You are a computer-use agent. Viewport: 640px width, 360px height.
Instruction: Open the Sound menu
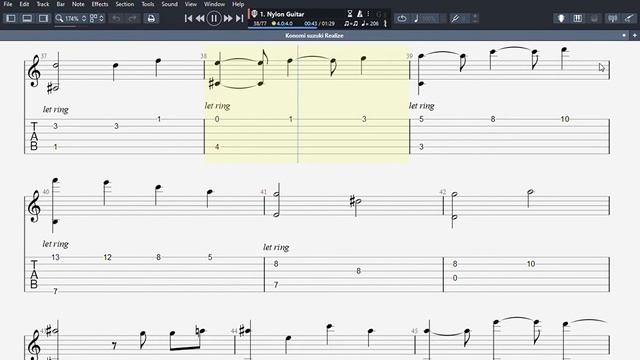coord(169,4)
